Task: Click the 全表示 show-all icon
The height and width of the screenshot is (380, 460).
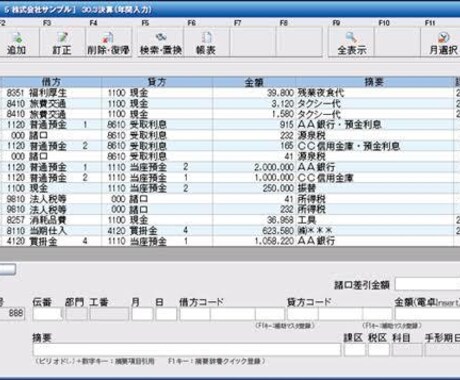Action: (352, 43)
